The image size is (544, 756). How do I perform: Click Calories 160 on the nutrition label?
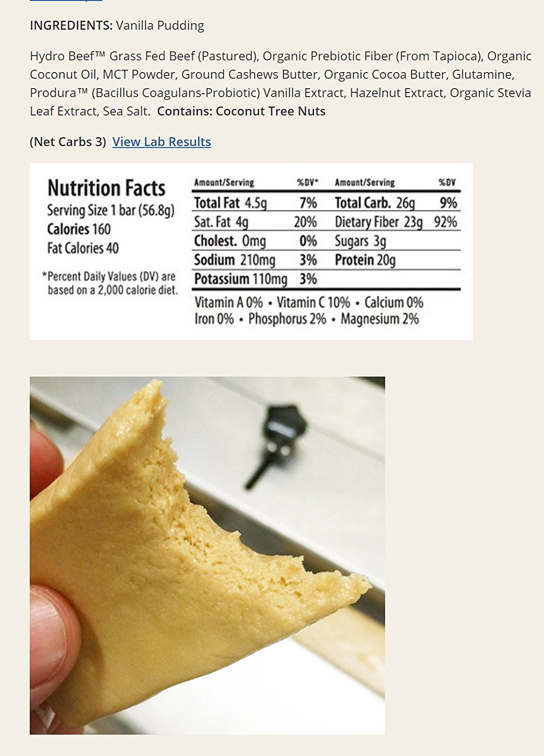tap(79, 229)
